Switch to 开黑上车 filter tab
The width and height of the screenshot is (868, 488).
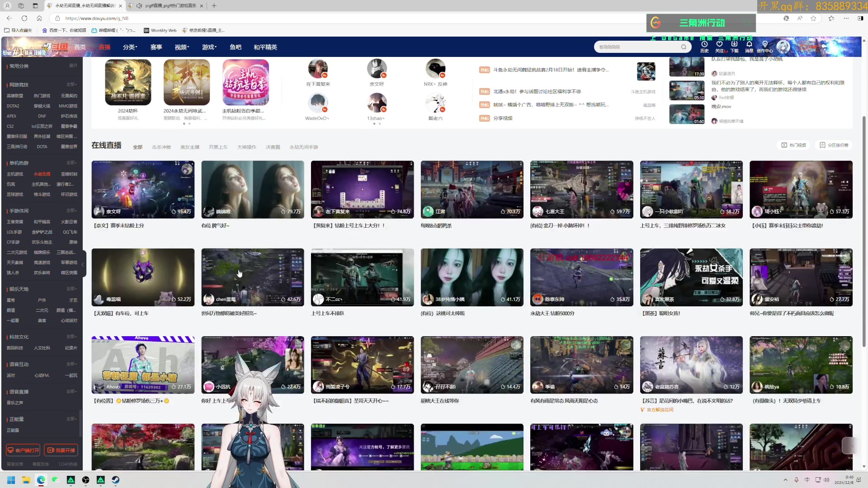tap(218, 147)
